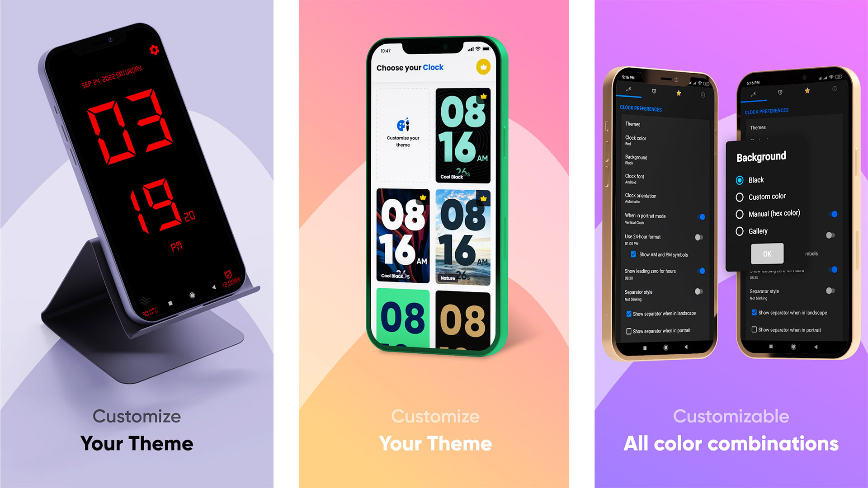The height and width of the screenshot is (488, 868).
Task: Click OK button in background dialog
Action: click(x=766, y=253)
